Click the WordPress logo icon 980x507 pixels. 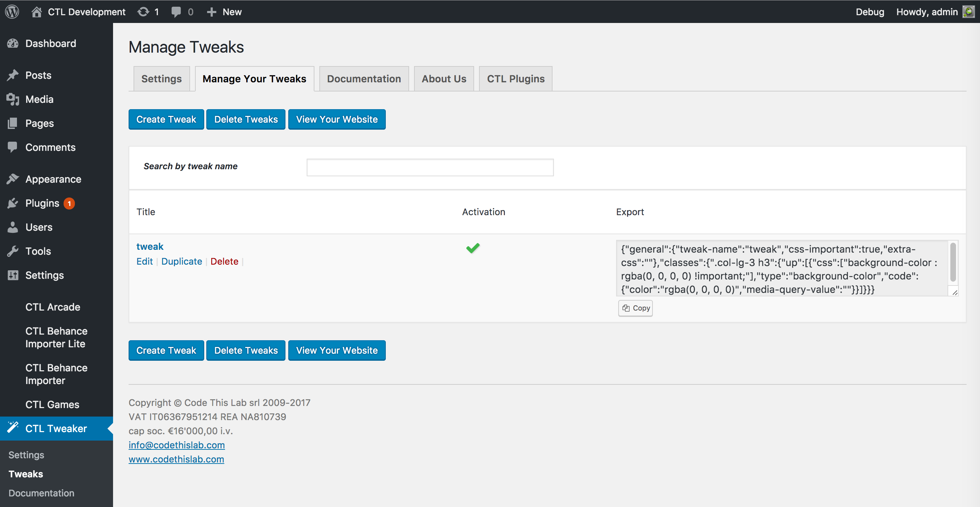12,12
